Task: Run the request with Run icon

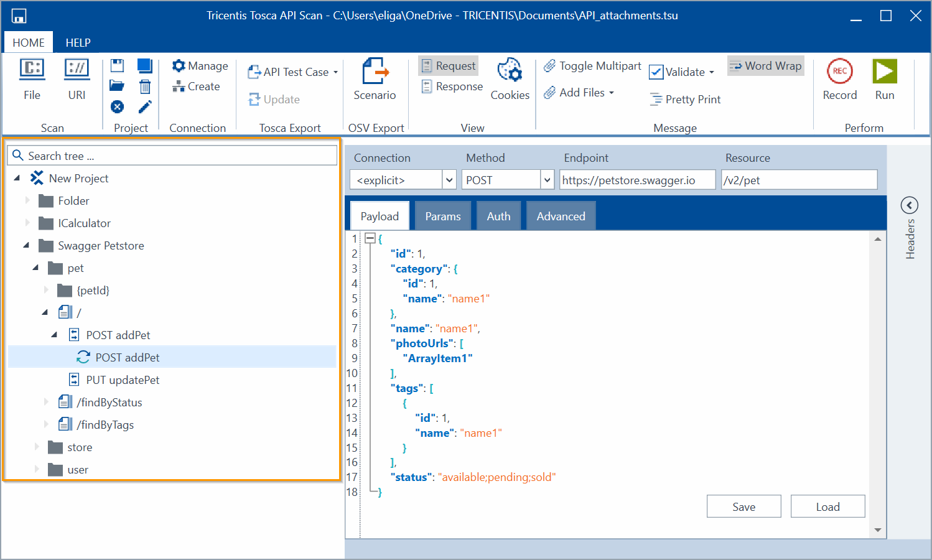Action: point(884,71)
